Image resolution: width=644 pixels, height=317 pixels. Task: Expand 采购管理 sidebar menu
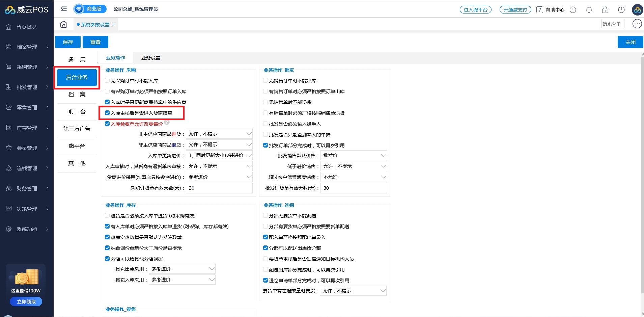tap(27, 67)
